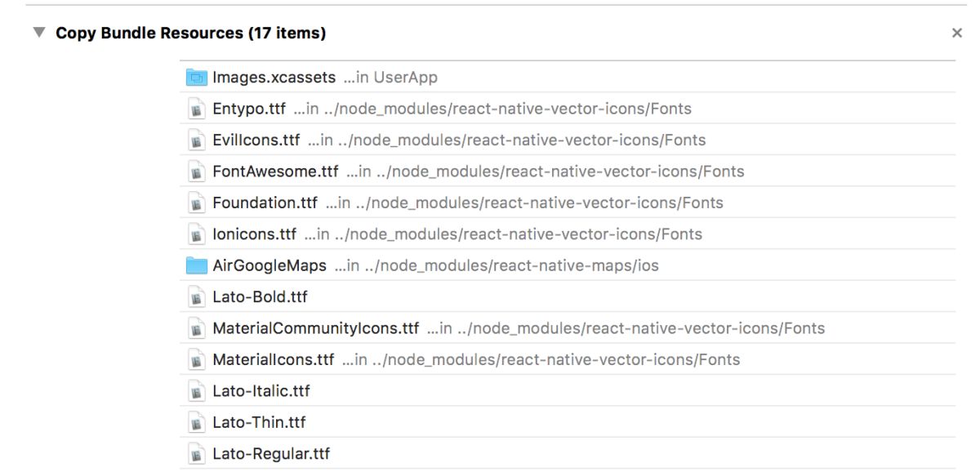Image resolution: width=980 pixels, height=472 pixels.
Task: Click the Images.xcassets file name
Action: coord(274,78)
